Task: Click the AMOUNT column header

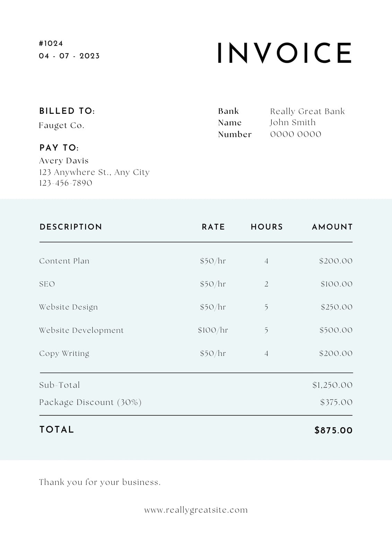Action: point(332,227)
